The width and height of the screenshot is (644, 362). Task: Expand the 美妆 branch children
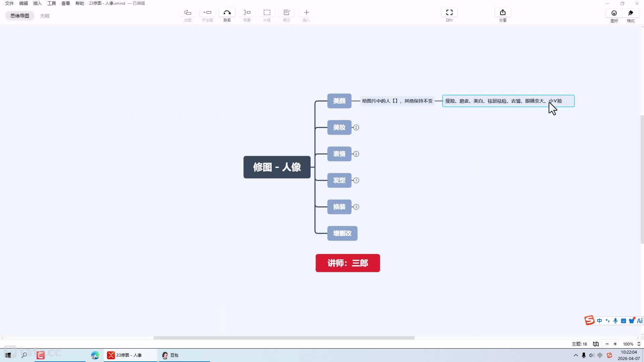(x=356, y=127)
